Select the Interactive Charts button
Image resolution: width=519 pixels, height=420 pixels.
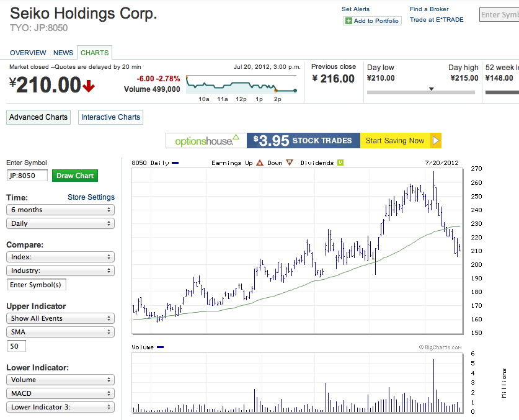point(110,117)
